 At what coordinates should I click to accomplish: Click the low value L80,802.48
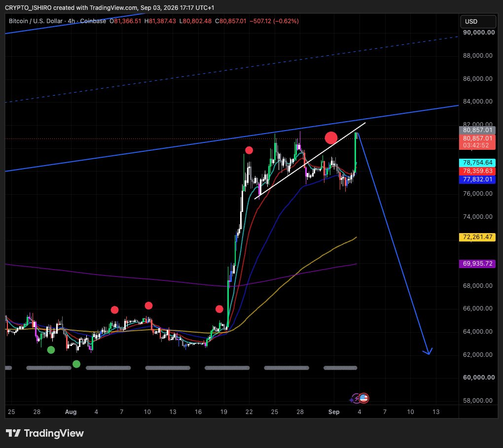point(195,21)
